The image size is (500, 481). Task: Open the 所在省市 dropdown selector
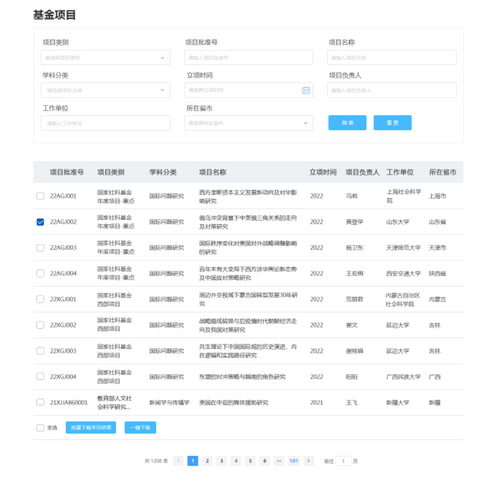(248, 123)
